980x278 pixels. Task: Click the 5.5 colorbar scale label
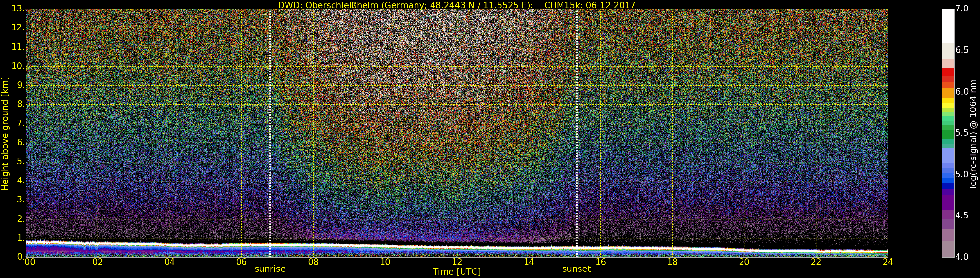(962, 133)
